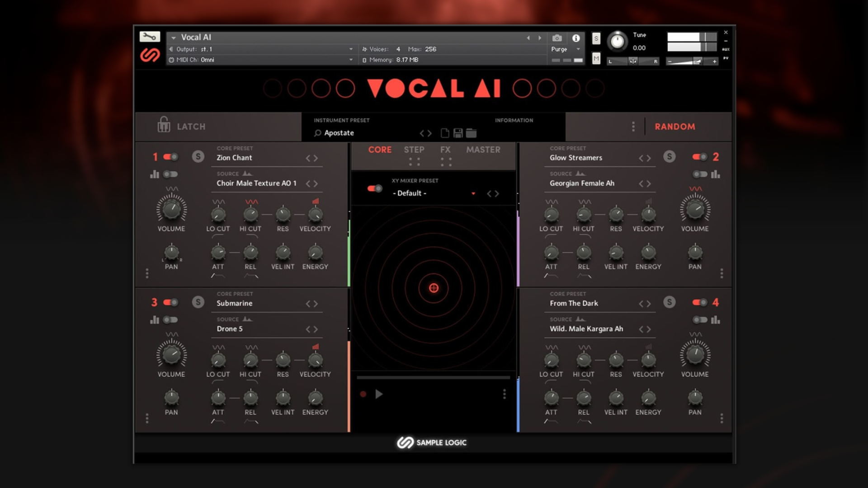This screenshot has width=868, height=488.
Task: Open the instrument Information panel via the i icon
Action: point(576,38)
